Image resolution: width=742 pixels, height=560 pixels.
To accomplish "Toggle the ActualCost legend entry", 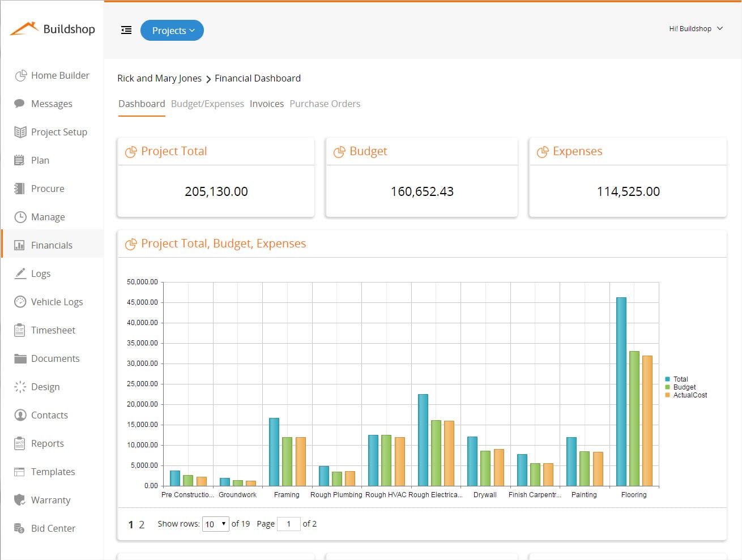I will [x=686, y=395].
